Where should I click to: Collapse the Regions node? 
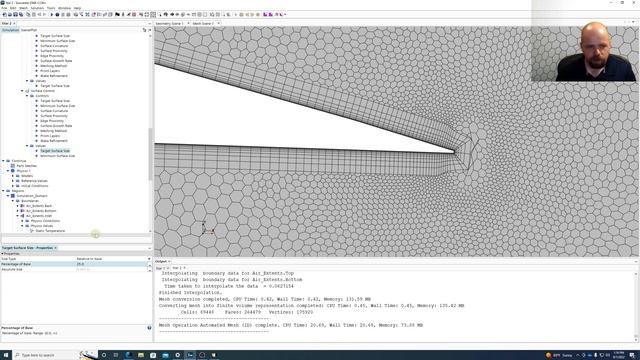click(x=3, y=191)
